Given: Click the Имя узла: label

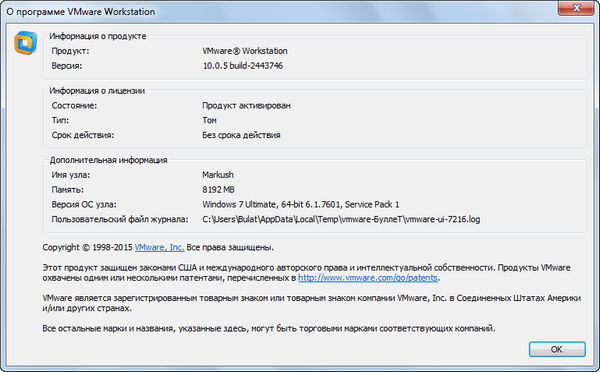Looking at the screenshot, I should tap(71, 175).
